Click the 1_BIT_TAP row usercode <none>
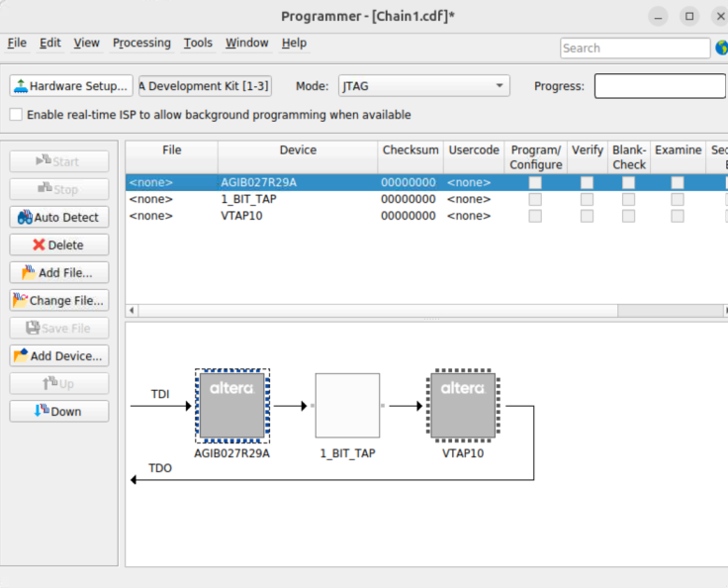 pos(469,199)
